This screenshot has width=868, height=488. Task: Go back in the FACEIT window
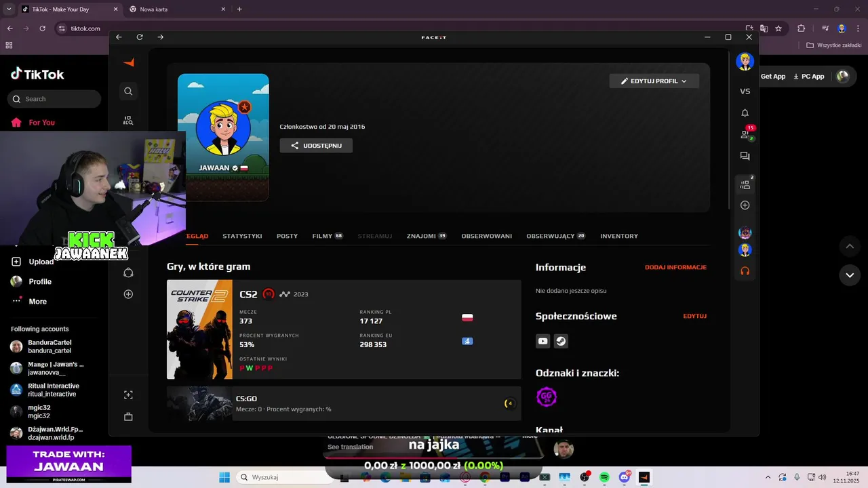coord(119,37)
